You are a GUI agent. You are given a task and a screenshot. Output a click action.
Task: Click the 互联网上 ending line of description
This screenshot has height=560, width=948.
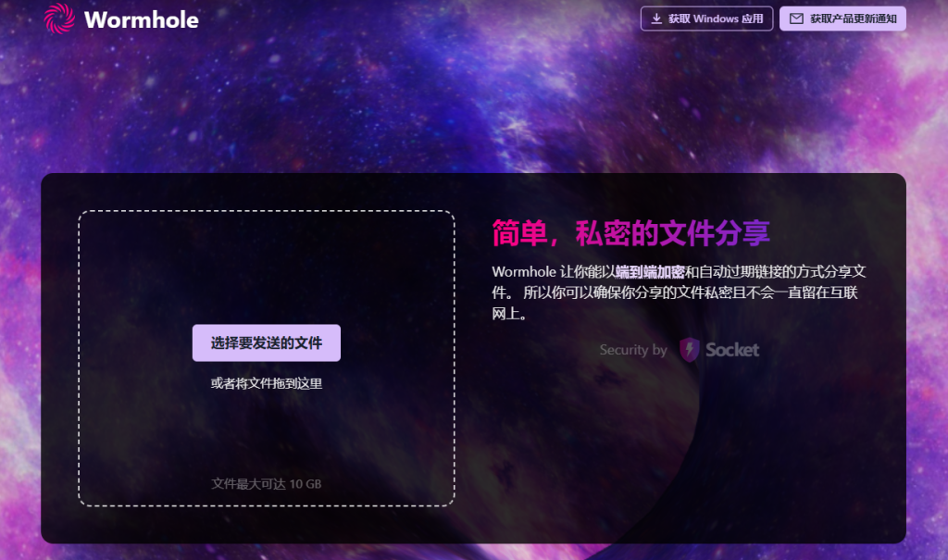coord(509,315)
